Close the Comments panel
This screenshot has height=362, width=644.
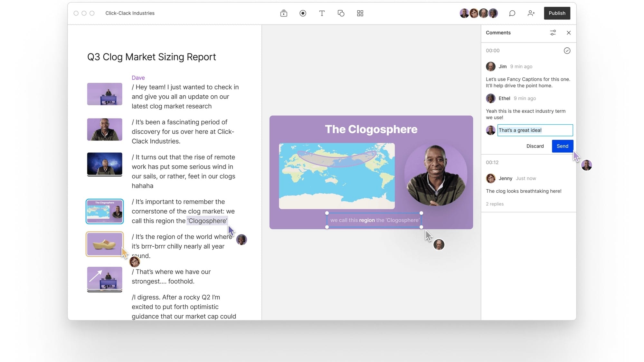point(569,33)
